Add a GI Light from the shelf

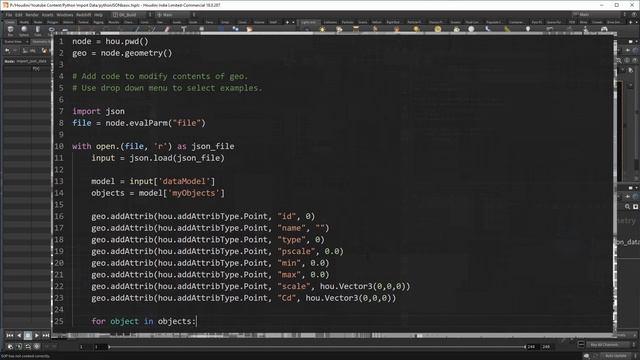471,30
